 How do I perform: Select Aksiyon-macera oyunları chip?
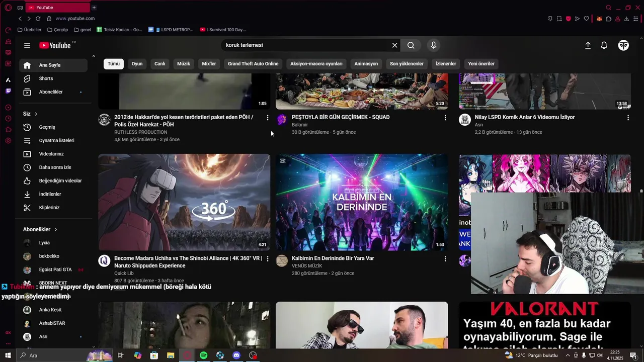point(316,64)
